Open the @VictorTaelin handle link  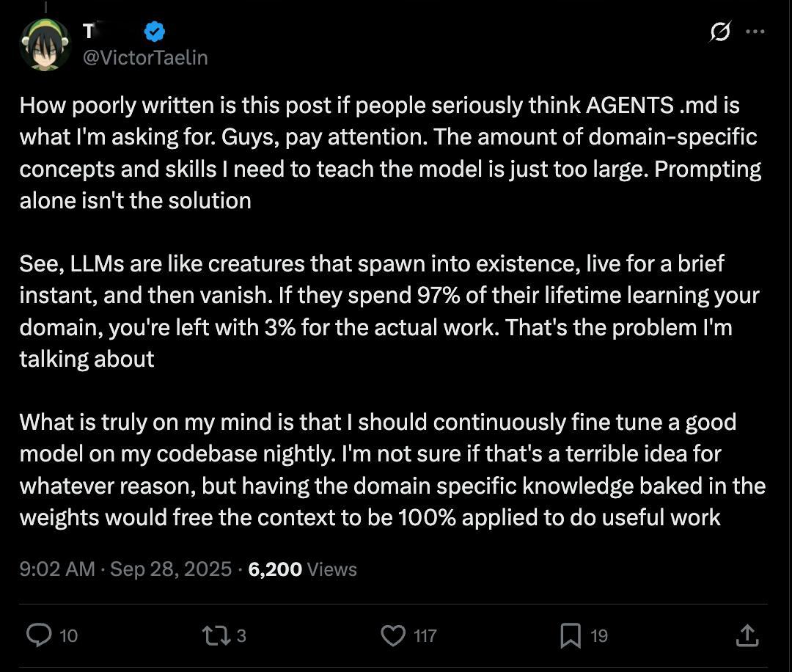(145, 58)
